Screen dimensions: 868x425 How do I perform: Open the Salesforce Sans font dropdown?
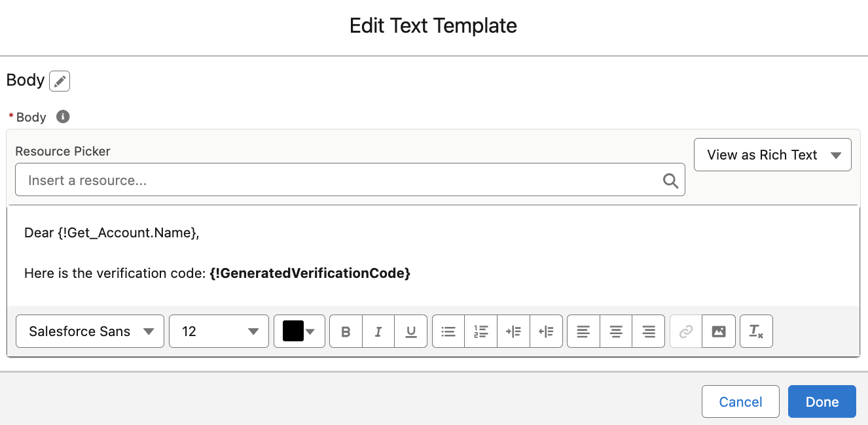click(x=90, y=331)
